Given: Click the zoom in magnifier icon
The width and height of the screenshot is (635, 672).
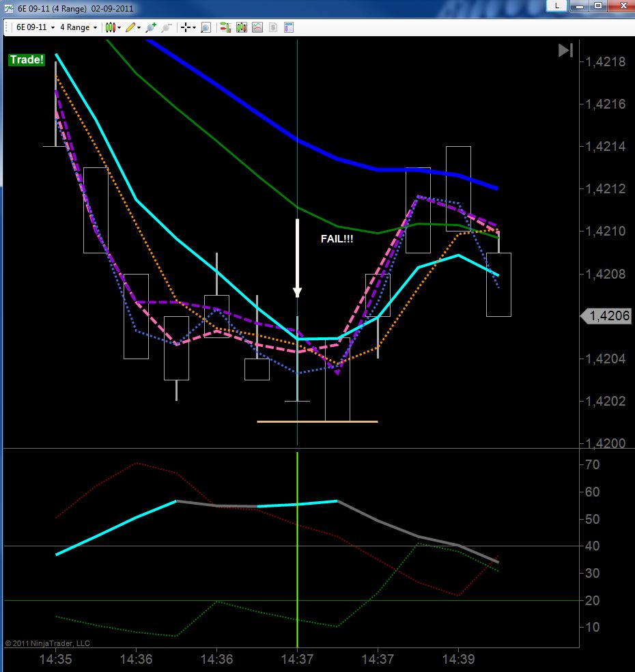Looking at the screenshot, I should tap(150, 28).
